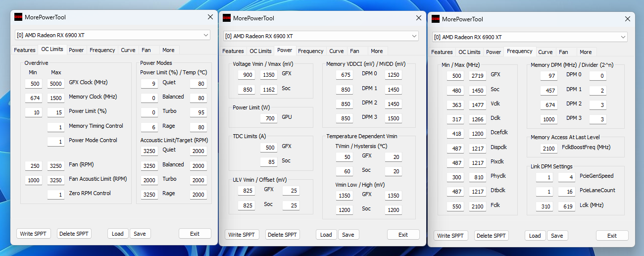
Task: Click PcieLaneCount max field showing 16
Action: [x=567, y=192]
